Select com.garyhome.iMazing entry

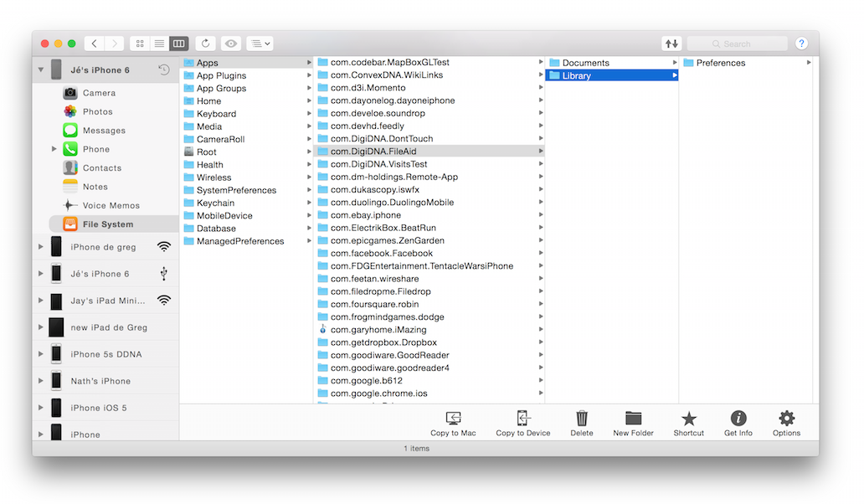coord(429,329)
